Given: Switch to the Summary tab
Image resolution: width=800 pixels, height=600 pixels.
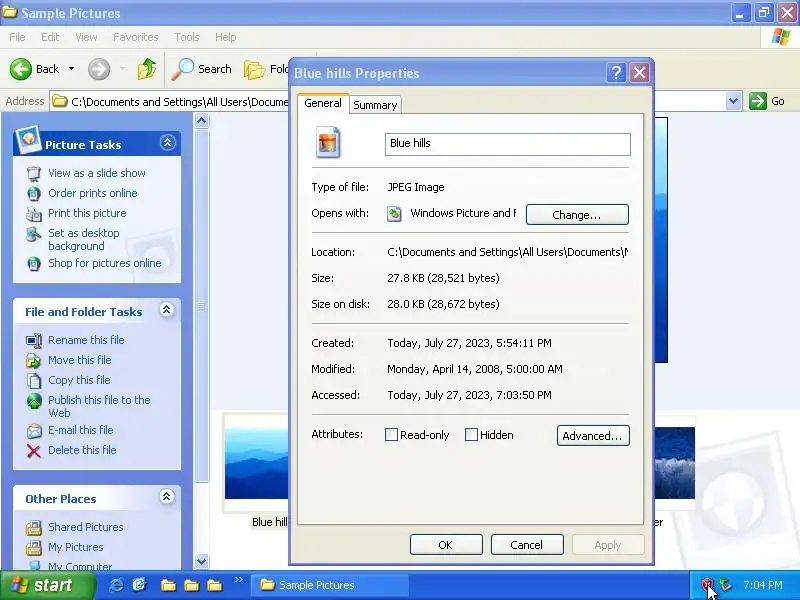Looking at the screenshot, I should coord(375,105).
